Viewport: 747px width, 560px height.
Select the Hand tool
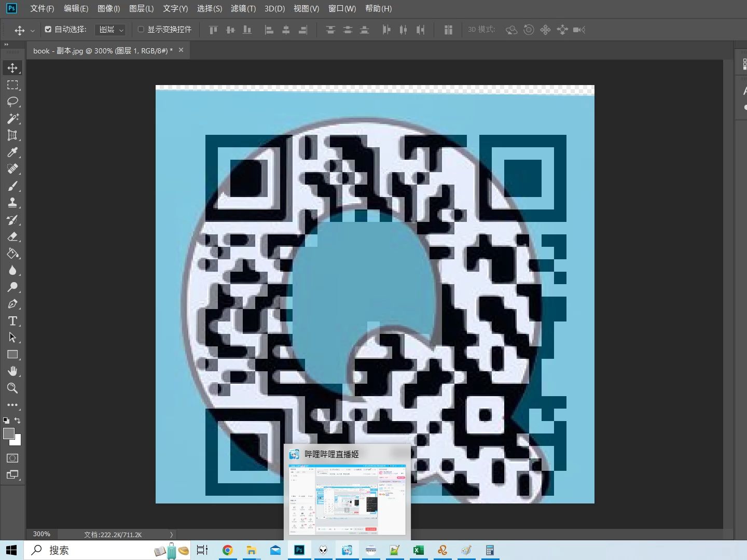(12, 371)
